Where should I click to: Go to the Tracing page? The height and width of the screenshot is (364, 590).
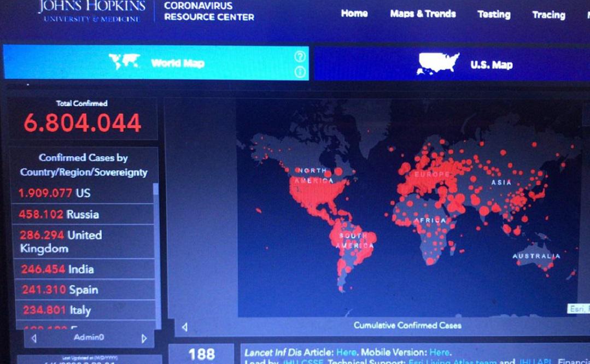548,15
